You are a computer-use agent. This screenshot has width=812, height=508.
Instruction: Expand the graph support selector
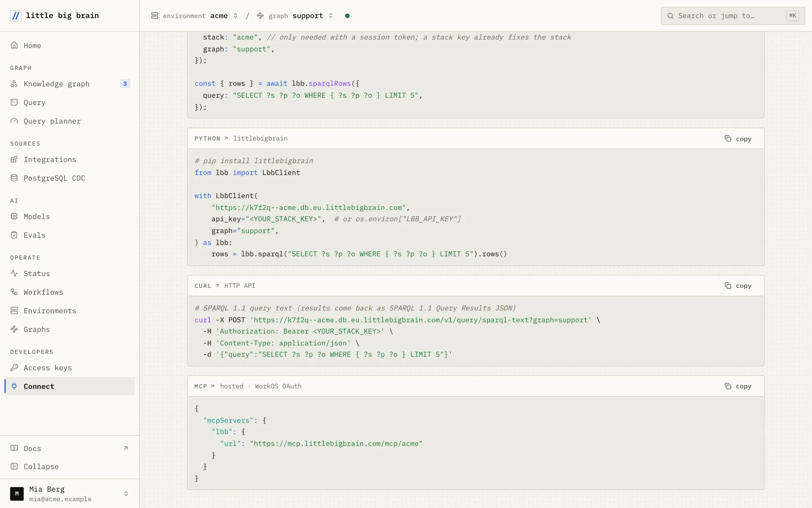tap(295, 16)
